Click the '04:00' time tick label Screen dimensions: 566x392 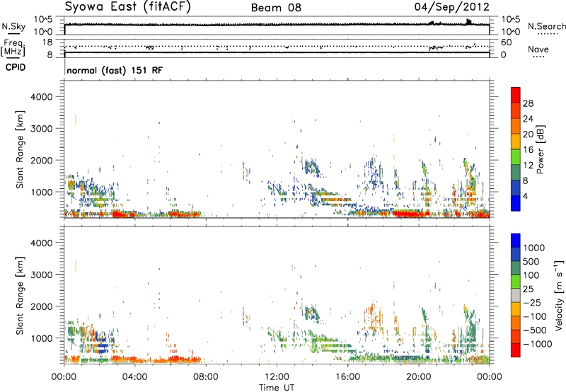point(135,377)
